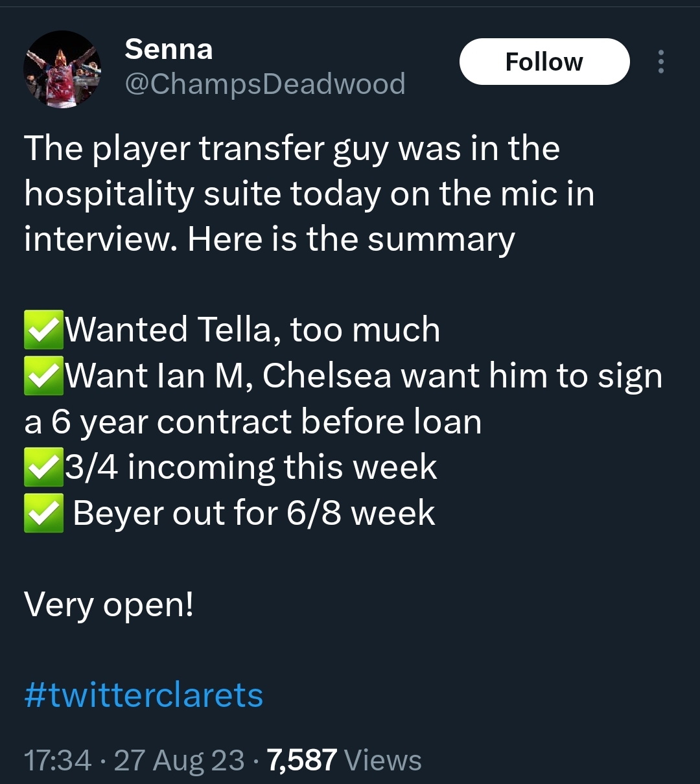
Task: Open the three-dot more options menu
Action: point(660,62)
